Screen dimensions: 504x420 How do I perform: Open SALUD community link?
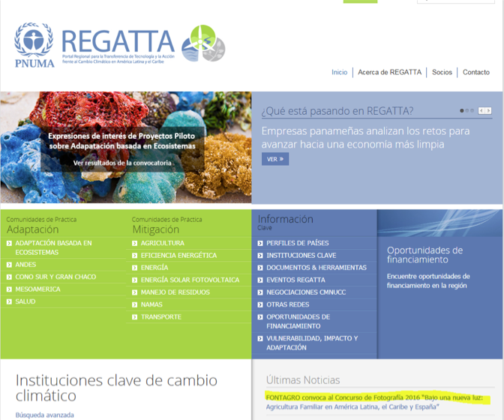click(25, 301)
